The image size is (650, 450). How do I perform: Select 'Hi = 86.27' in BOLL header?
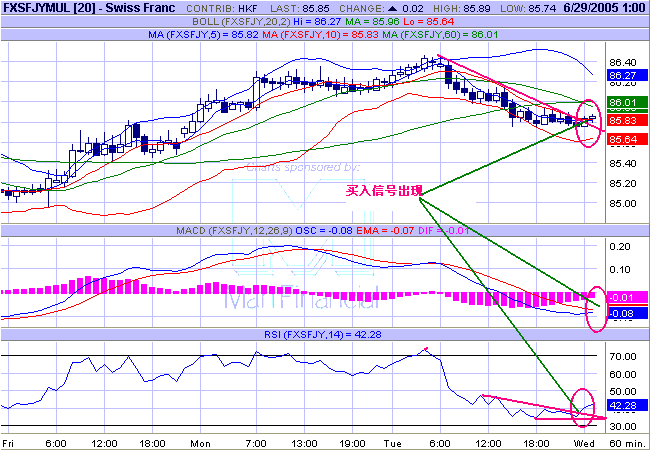[318, 22]
